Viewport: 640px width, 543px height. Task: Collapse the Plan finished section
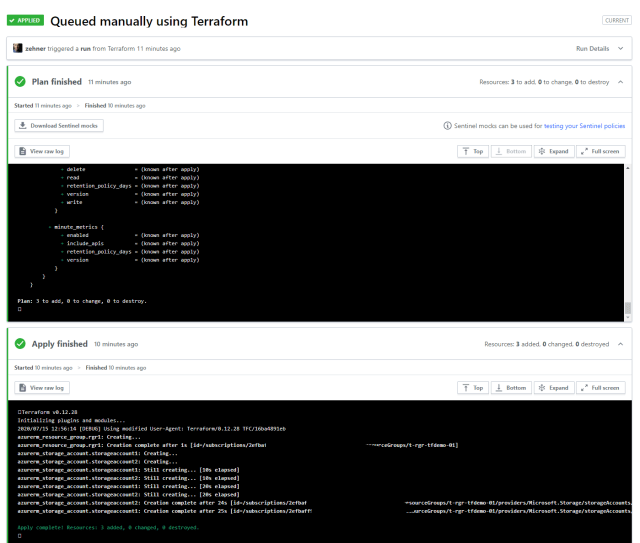point(620,82)
